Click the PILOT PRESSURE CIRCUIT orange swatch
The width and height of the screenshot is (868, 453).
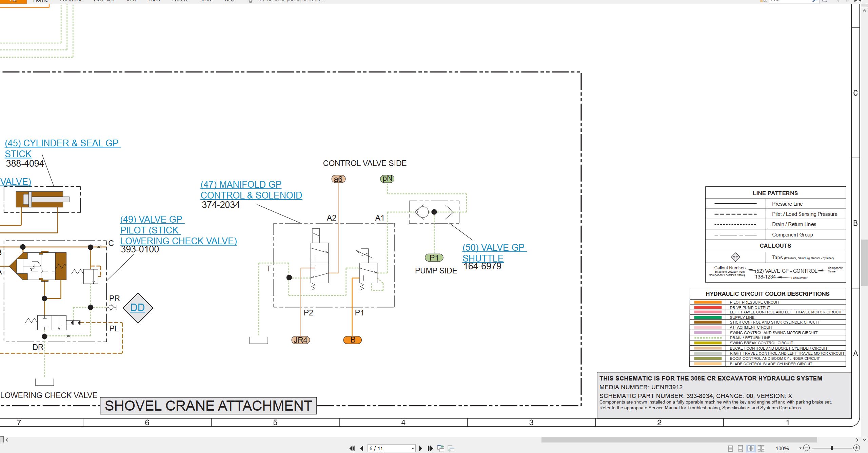click(708, 302)
